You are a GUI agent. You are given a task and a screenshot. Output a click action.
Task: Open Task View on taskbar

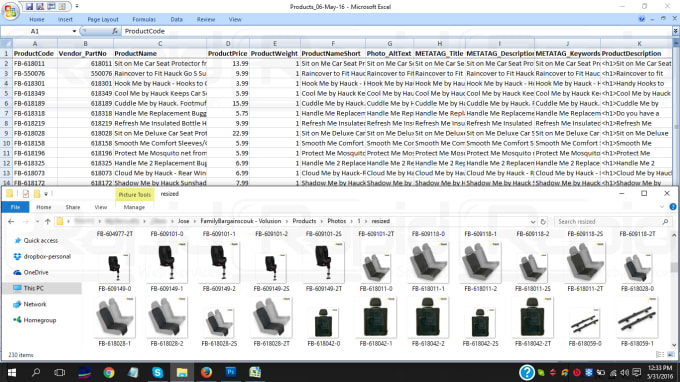(x=60, y=372)
